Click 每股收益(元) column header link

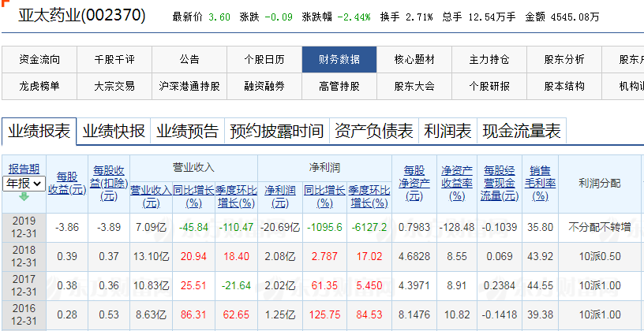pos(68,183)
